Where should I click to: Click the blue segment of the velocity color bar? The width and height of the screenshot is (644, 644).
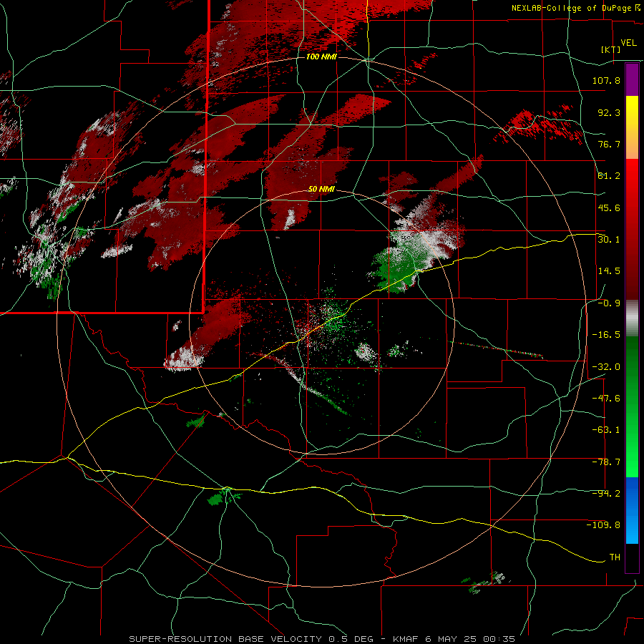[x=632, y=510]
